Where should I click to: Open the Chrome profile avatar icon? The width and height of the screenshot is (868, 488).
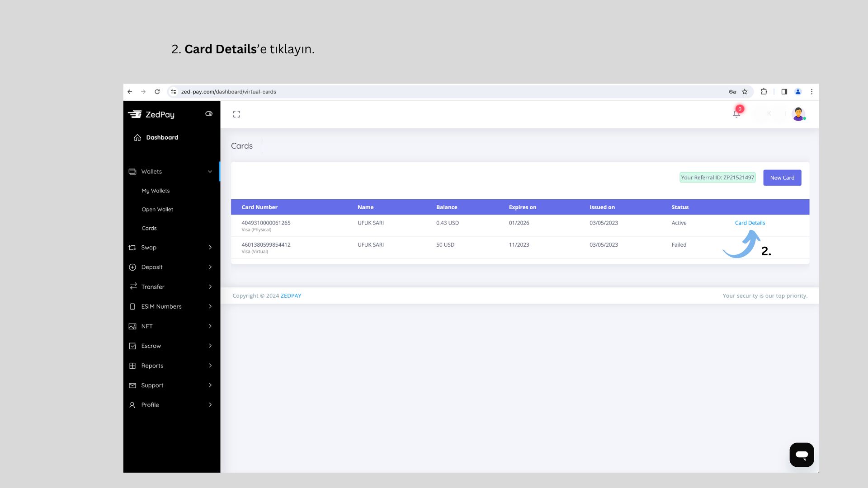[798, 92]
